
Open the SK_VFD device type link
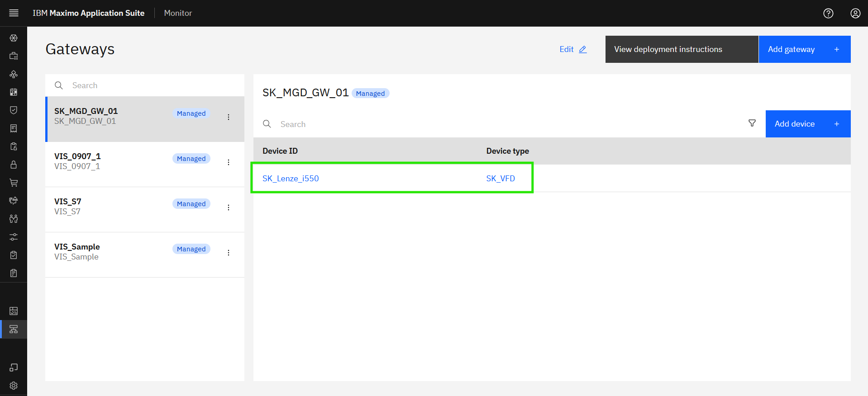[x=501, y=179]
